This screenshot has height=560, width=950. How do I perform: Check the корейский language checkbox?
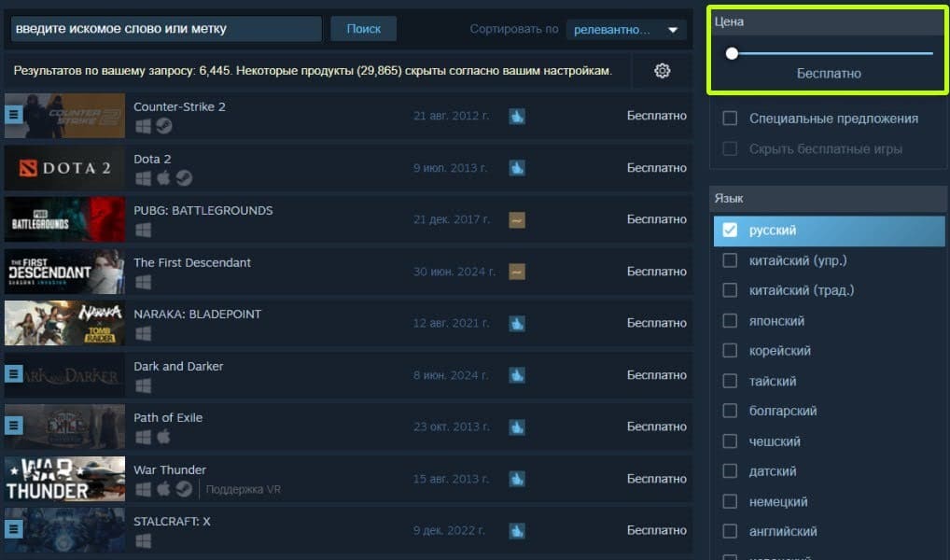730,351
